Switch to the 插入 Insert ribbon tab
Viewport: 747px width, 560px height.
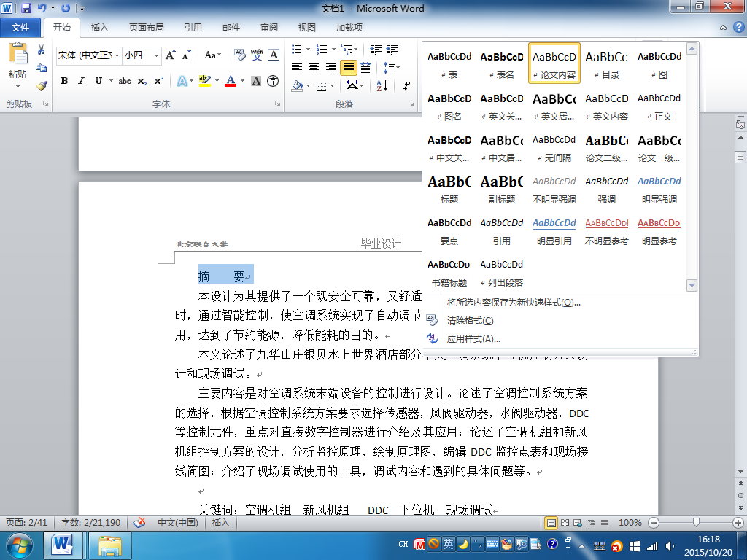click(x=99, y=27)
